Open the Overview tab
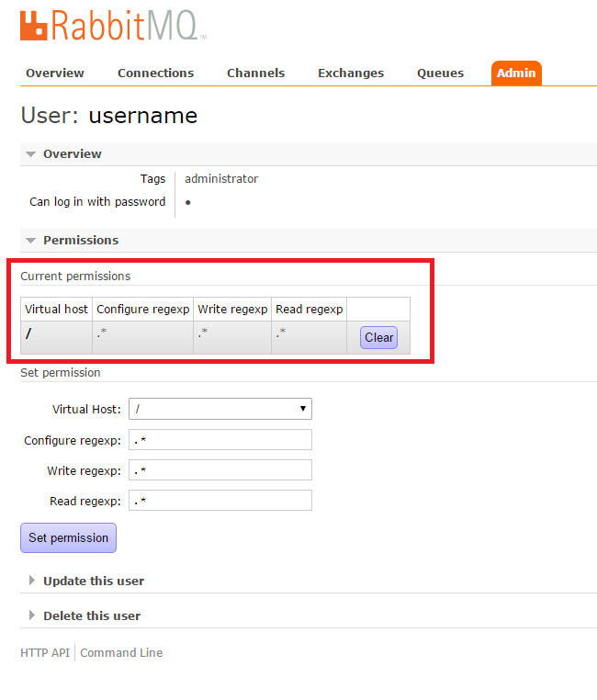Image resolution: width=597 pixels, height=700 pixels. point(54,73)
